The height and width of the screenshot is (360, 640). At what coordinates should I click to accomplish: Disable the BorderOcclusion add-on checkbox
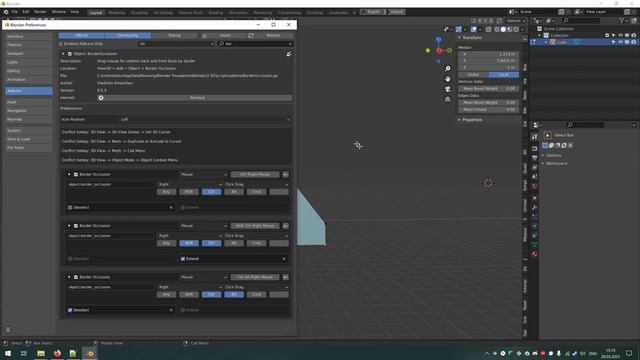point(70,54)
